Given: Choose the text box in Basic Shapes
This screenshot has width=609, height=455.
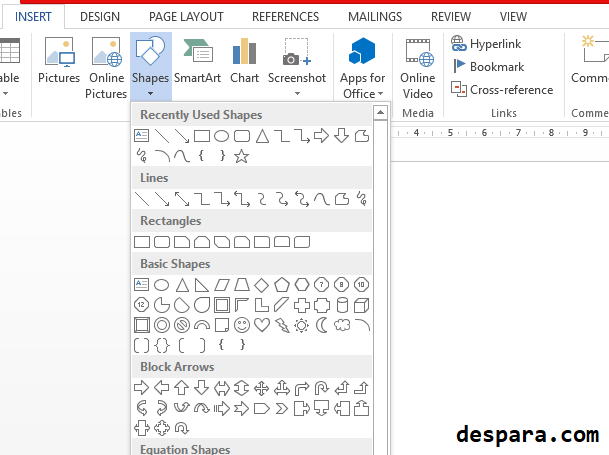Looking at the screenshot, I should tap(141, 285).
